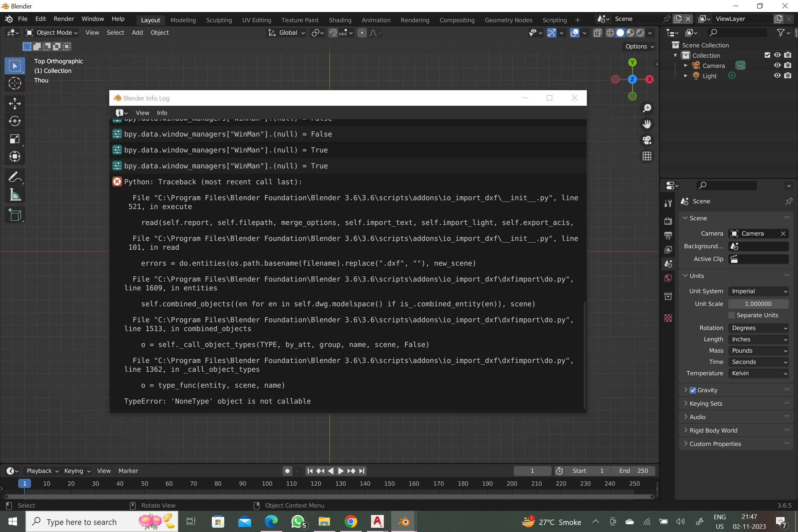Hide Camera in viewport via eye icon
The width and height of the screenshot is (798, 532).
777,65
